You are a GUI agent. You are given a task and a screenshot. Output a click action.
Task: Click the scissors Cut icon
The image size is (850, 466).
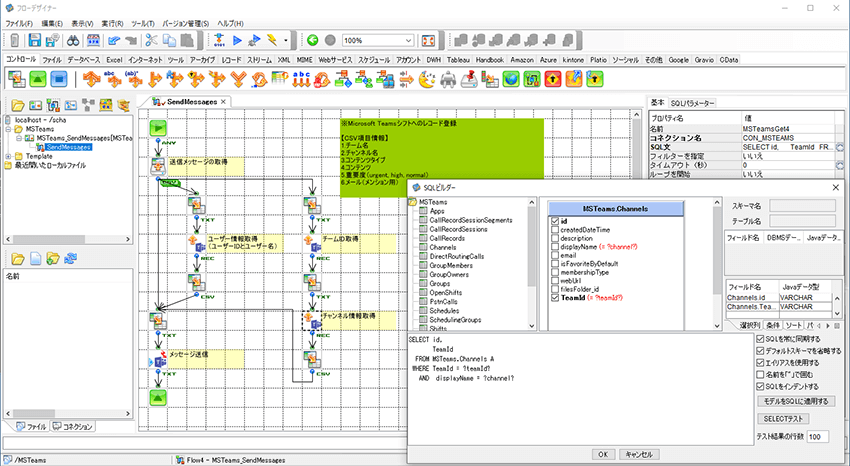coord(151,40)
